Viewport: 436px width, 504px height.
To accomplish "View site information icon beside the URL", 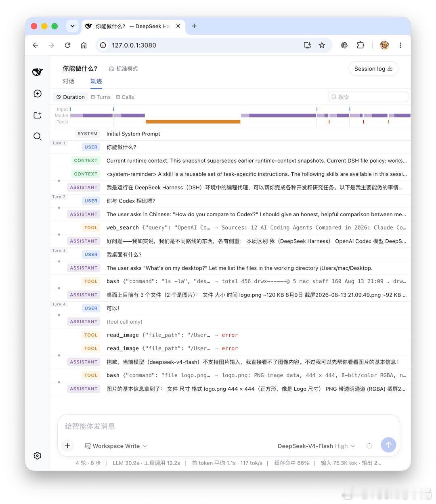I will 103,45.
